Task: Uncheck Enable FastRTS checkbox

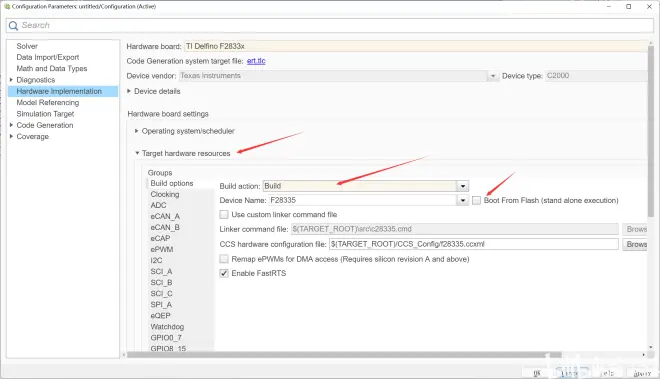Action: [x=224, y=273]
